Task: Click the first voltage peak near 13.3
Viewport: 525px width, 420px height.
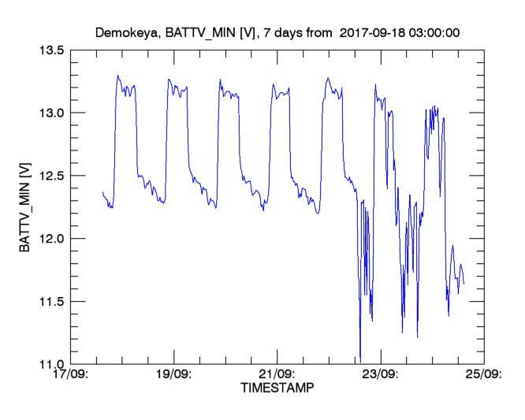Action: click(x=118, y=76)
